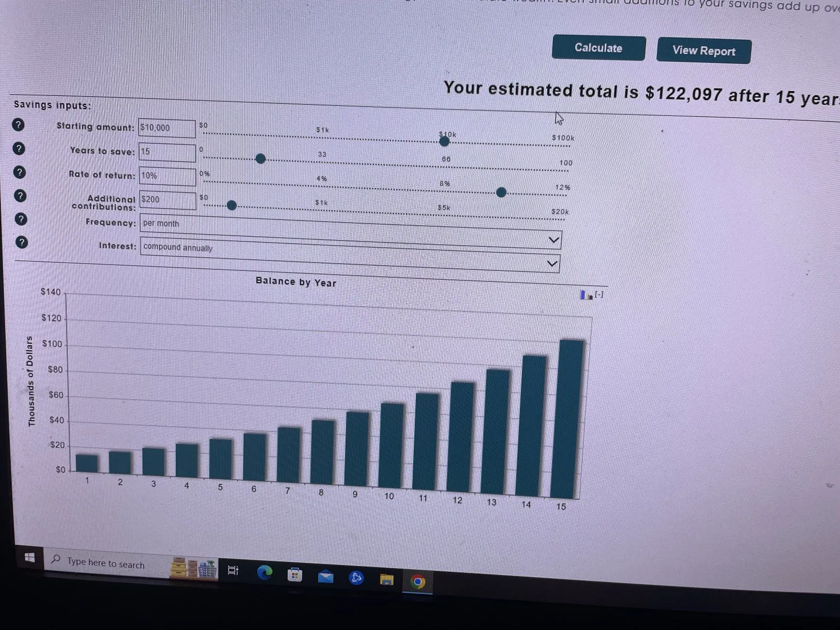Click the help icon beside Starting amount

(x=18, y=125)
